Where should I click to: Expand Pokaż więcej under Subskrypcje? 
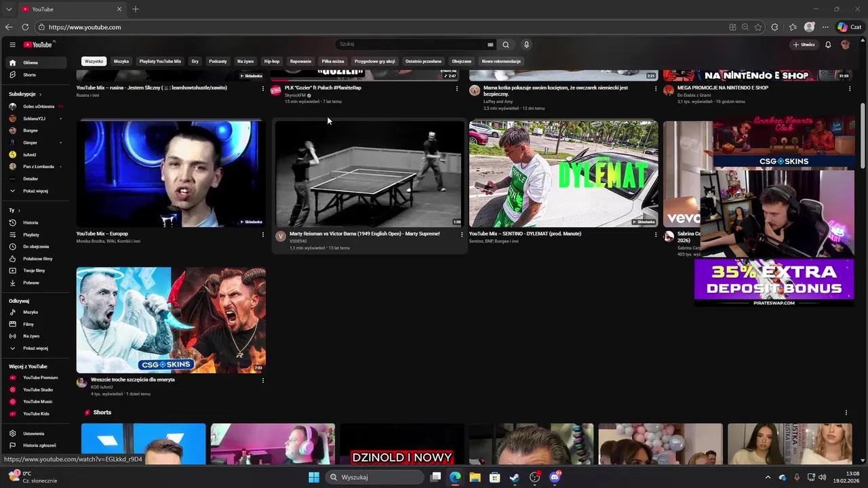click(35, 191)
